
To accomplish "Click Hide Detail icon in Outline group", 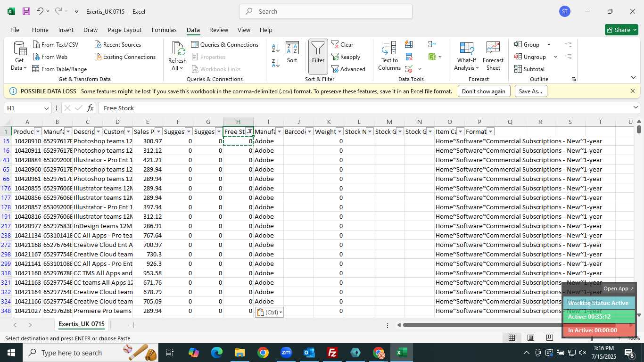I will point(568,57).
